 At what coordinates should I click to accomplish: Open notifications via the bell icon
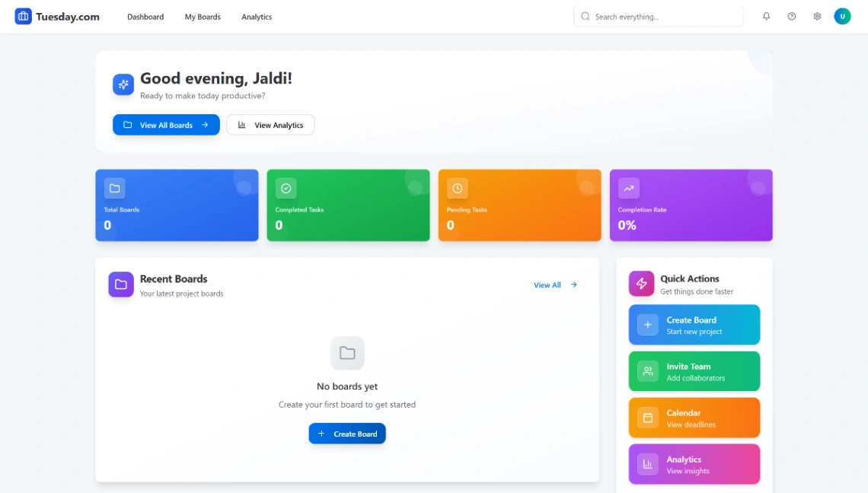tap(766, 16)
